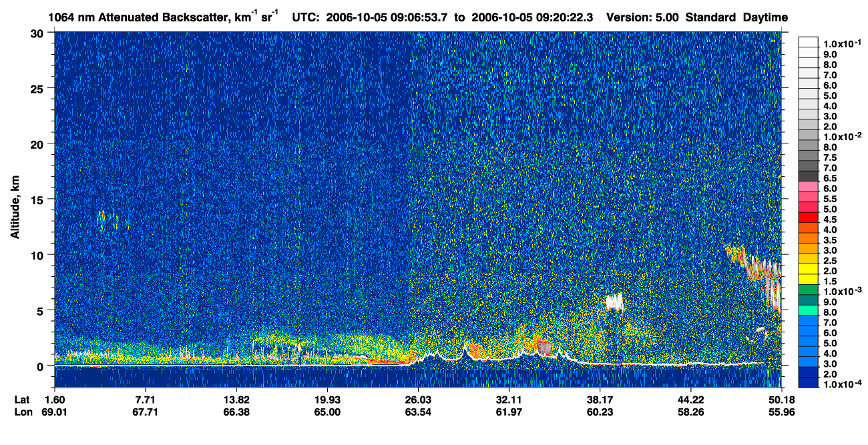
Task: Click the 5.5 color scale label
Action: pyautogui.click(x=830, y=199)
